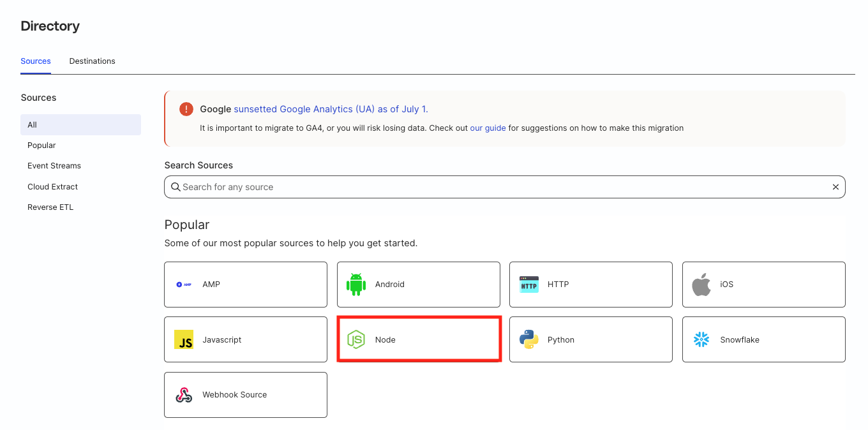Open the 'our guide' migration link
The width and height of the screenshot is (868, 430).
point(488,128)
